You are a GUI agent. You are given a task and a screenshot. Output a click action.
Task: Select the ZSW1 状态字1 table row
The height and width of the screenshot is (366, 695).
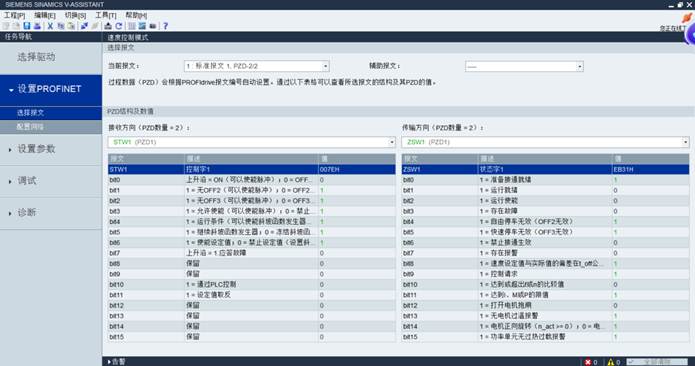click(x=545, y=169)
